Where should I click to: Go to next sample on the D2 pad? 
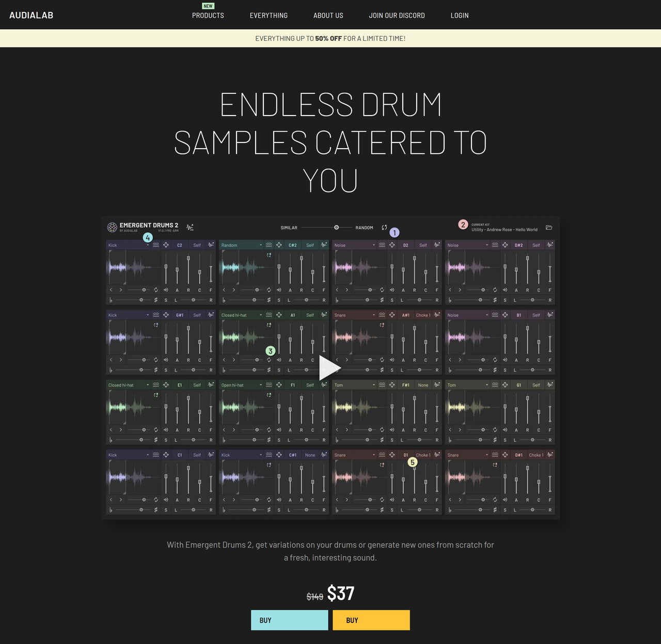point(347,290)
